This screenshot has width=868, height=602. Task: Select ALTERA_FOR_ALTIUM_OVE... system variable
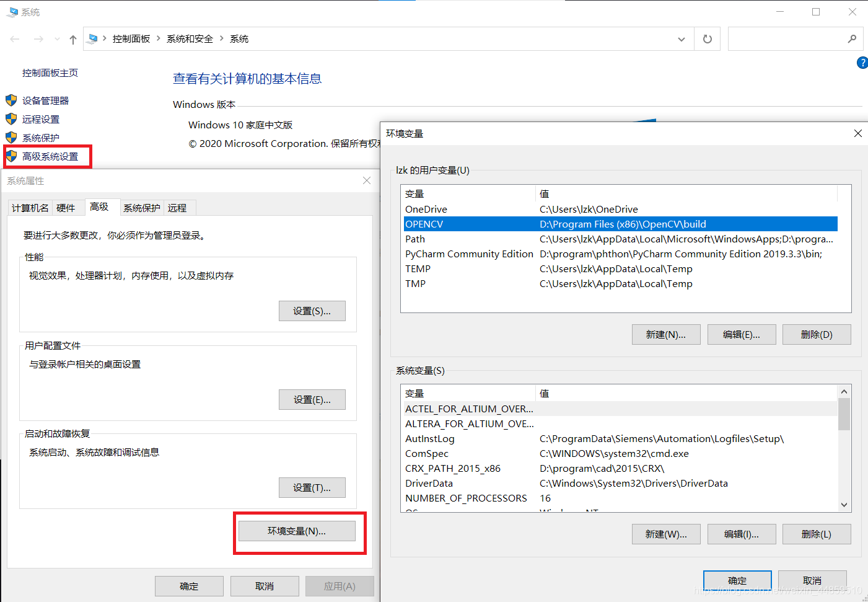coord(620,424)
